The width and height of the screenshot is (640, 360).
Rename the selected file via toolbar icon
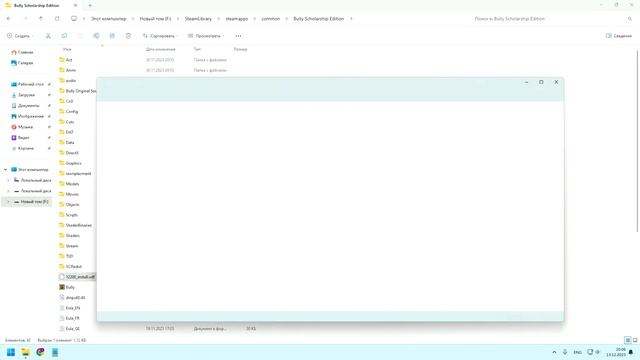[96, 36]
